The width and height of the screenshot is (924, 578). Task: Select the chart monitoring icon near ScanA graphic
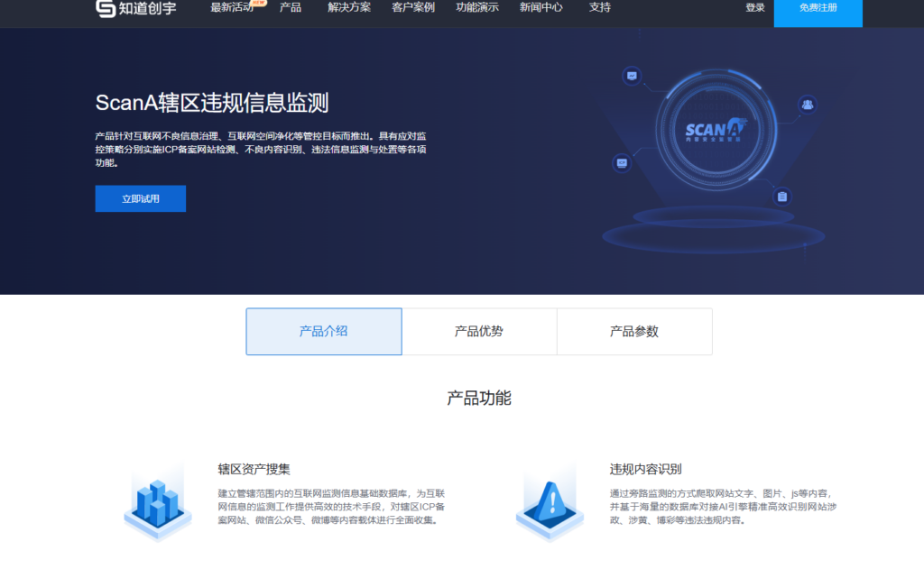[632, 76]
